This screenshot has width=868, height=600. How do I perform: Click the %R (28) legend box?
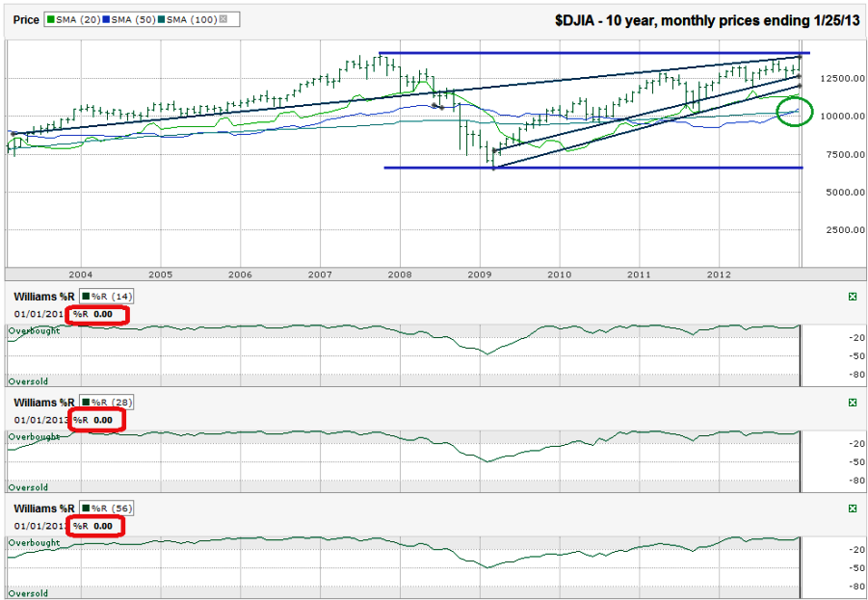click(106, 403)
